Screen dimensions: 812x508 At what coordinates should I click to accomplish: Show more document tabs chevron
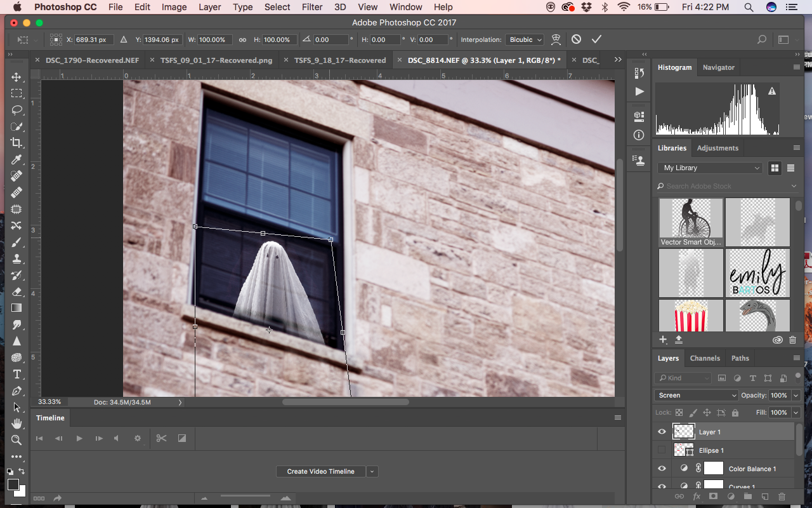(618, 60)
